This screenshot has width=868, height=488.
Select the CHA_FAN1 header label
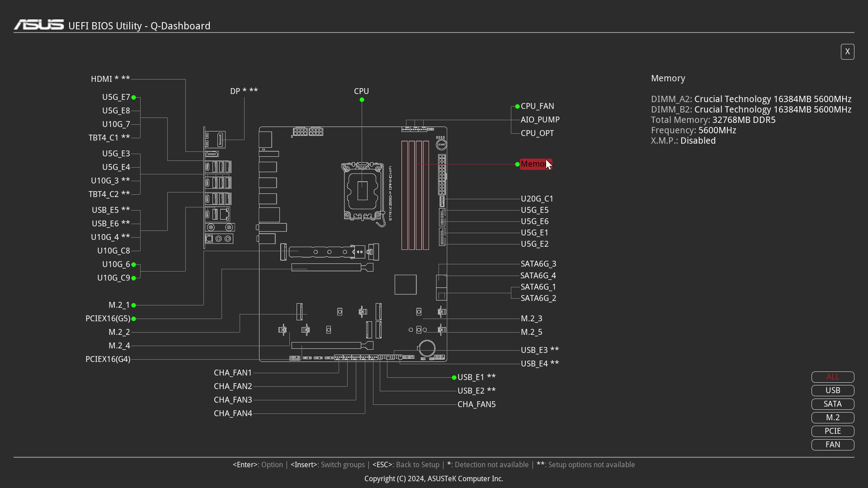pyautogui.click(x=233, y=373)
